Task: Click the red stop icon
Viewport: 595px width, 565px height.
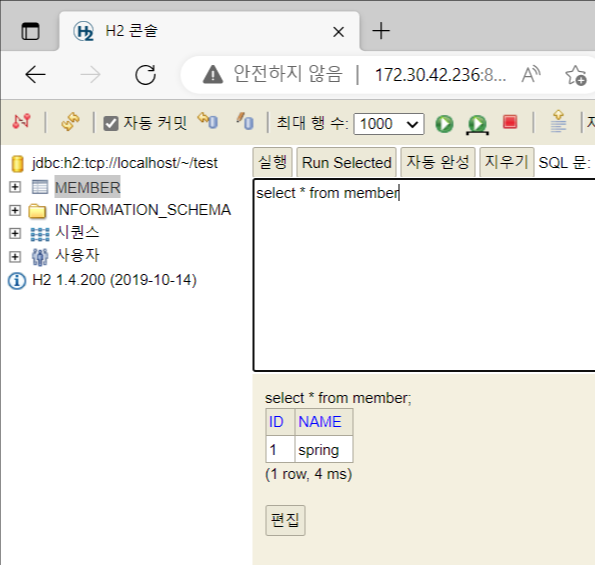Action: (510, 122)
